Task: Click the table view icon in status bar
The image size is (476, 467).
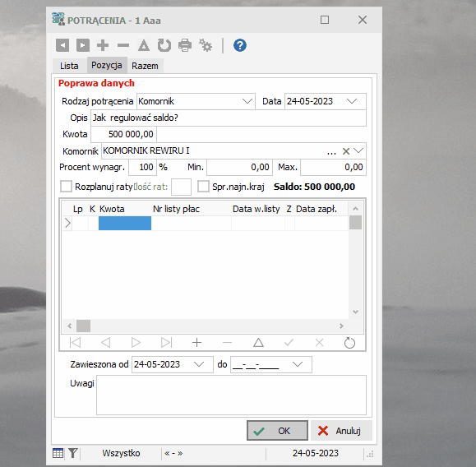Action: (58, 453)
